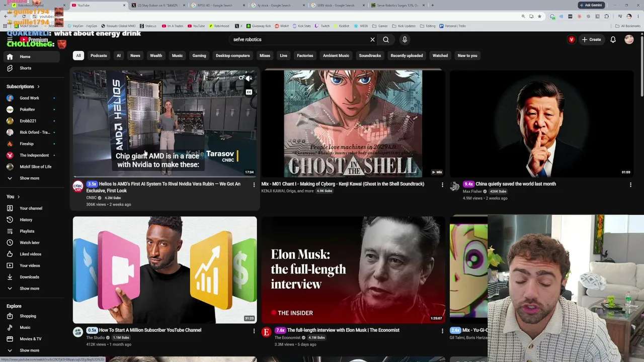Open The Studio channel avatar icon
Screen dimensions: 644x362
(x=78, y=332)
